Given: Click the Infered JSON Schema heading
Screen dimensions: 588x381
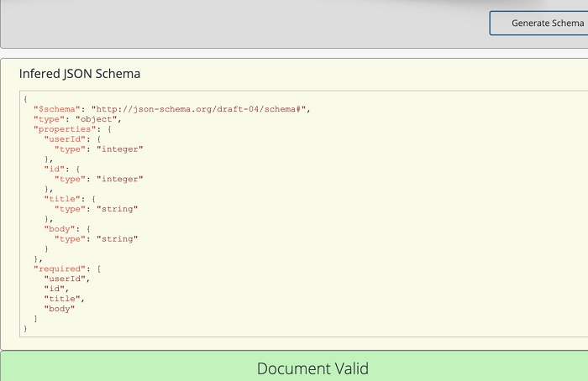Looking at the screenshot, I should click(80, 74).
